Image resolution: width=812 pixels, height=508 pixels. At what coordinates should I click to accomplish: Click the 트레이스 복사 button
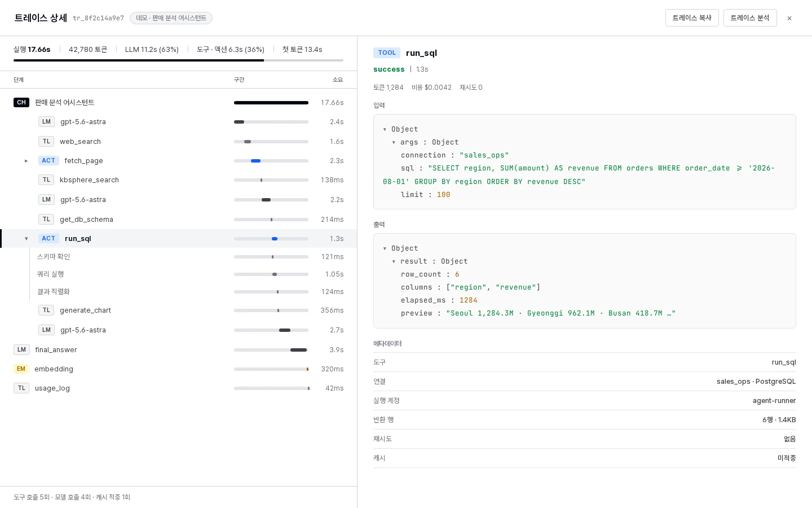[x=692, y=18]
